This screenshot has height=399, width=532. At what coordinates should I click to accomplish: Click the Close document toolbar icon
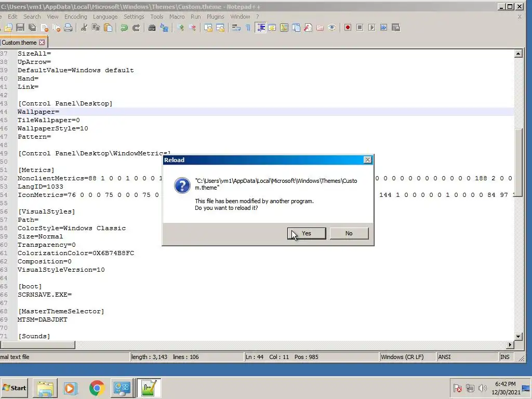[x=45, y=28]
